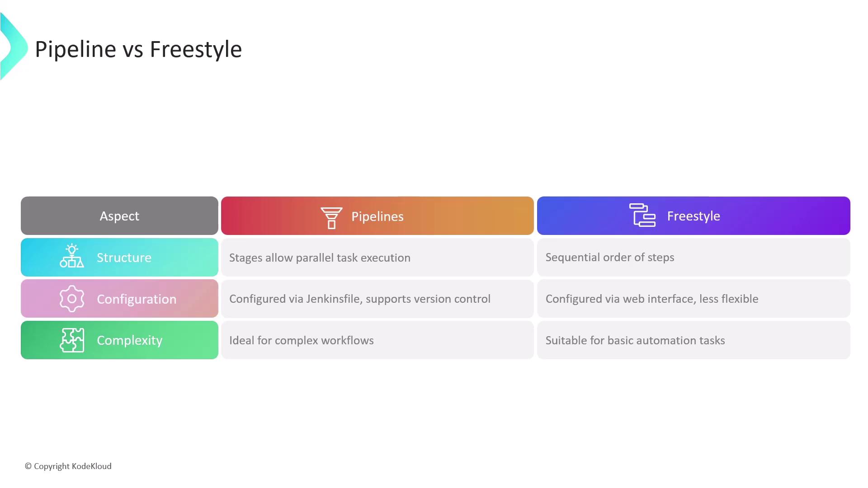The width and height of the screenshot is (868, 488).
Task: Click the Pipelines funnel icon
Action: pos(331,218)
